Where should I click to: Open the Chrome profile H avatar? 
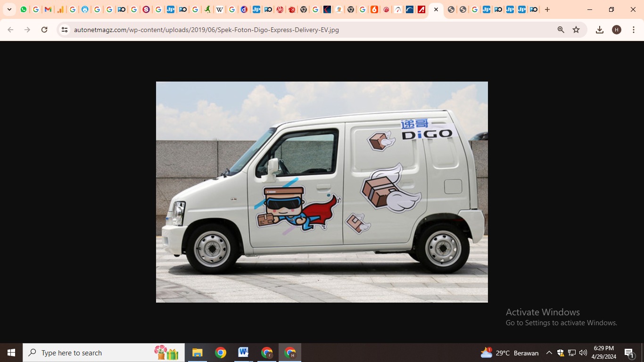617,30
